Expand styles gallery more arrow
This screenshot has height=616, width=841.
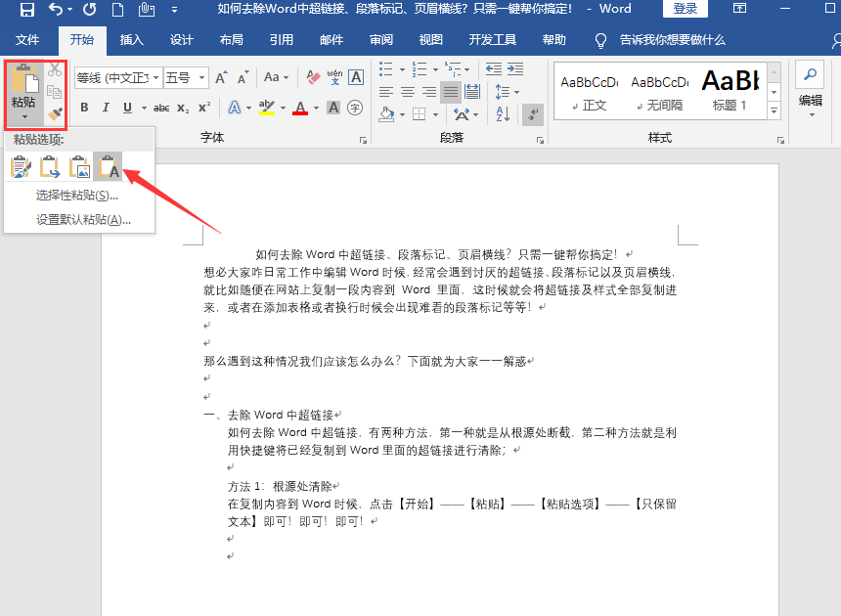tap(774, 111)
